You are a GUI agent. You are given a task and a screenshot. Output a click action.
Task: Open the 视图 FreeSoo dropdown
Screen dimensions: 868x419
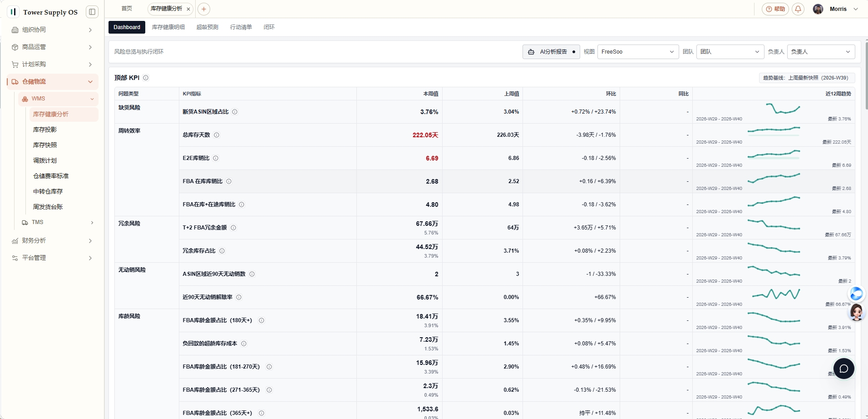(x=638, y=52)
